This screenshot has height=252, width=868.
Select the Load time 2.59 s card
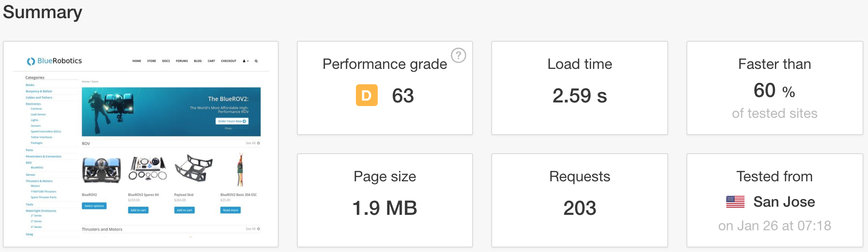pos(579,88)
